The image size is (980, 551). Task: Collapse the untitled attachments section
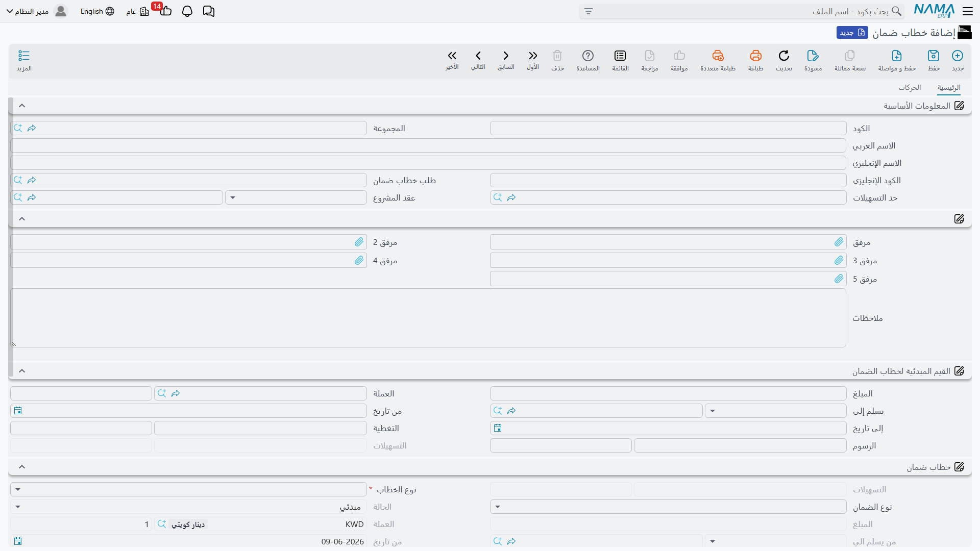22,219
